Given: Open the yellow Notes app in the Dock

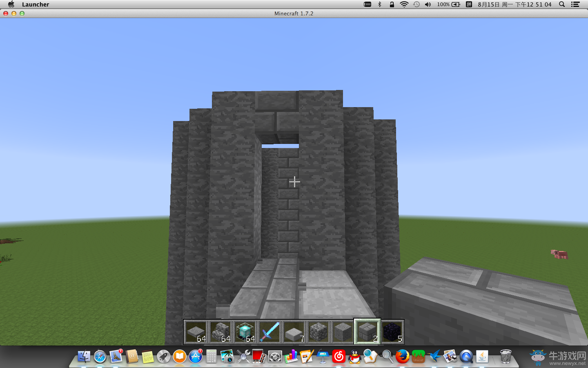Looking at the screenshot, I should [x=148, y=356].
